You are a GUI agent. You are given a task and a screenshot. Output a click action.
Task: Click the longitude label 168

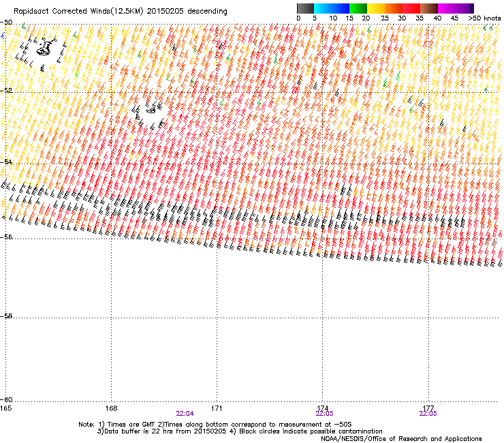click(111, 408)
